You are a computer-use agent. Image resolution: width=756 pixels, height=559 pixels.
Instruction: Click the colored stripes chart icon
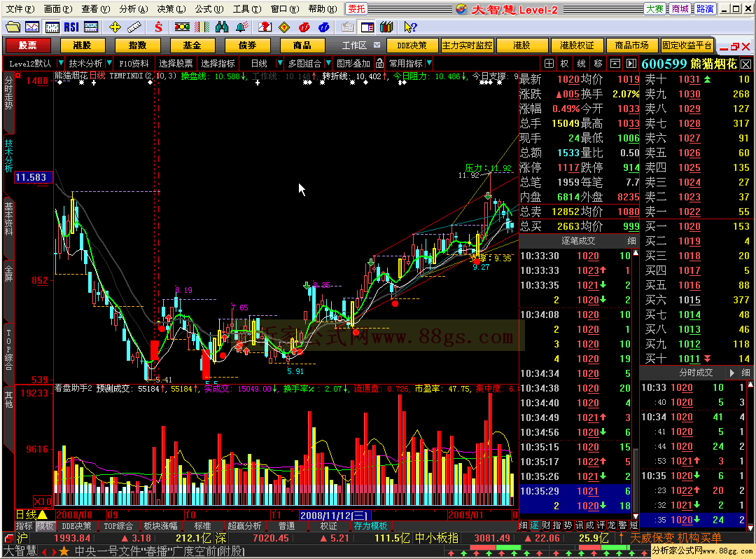[202, 27]
